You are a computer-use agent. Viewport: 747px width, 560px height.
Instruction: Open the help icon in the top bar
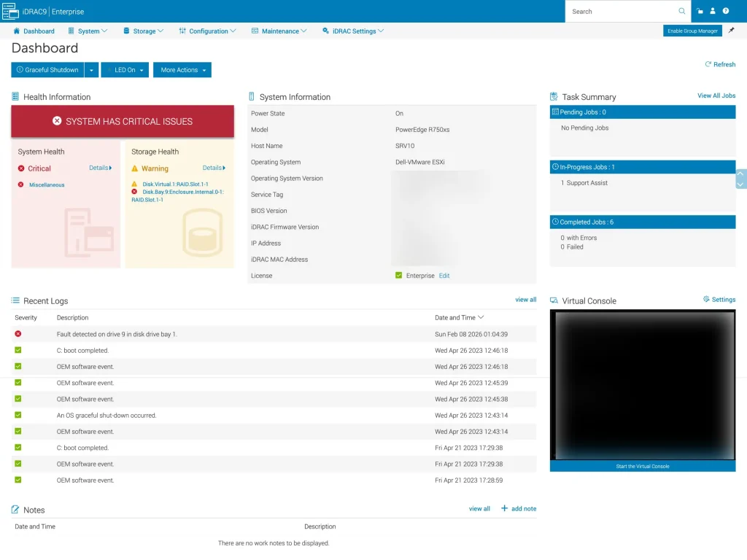coord(727,11)
